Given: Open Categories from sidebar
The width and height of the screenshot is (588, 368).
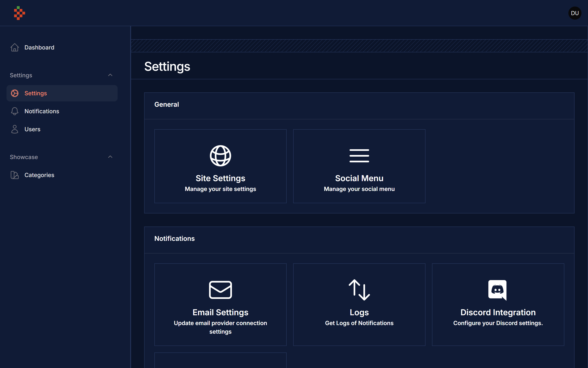Looking at the screenshot, I should [62, 175].
